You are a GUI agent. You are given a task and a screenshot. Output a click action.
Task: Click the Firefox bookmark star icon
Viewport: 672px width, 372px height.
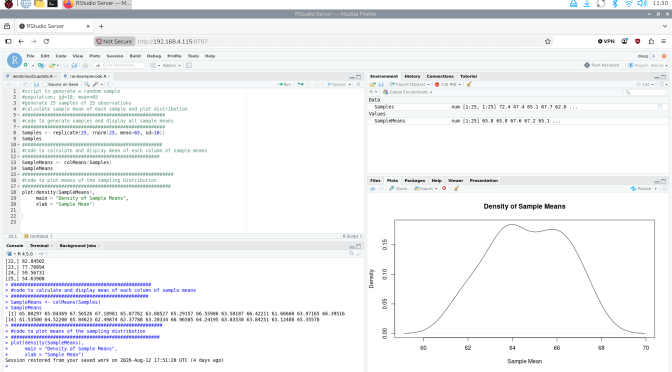(547, 42)
